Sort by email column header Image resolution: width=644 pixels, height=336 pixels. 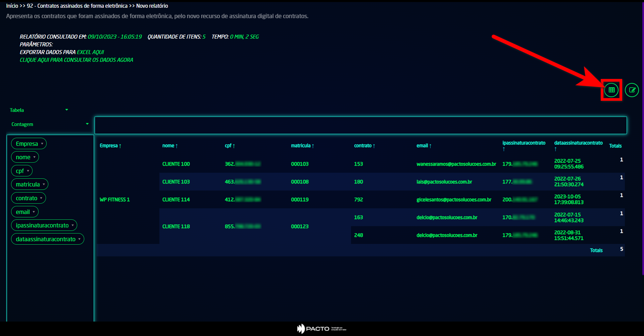point(424,146)
